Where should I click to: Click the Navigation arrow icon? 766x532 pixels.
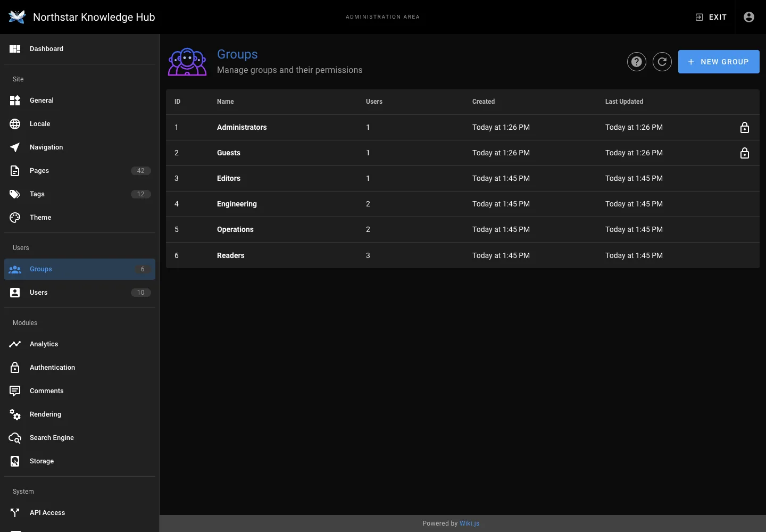click(x=15, y=147)
